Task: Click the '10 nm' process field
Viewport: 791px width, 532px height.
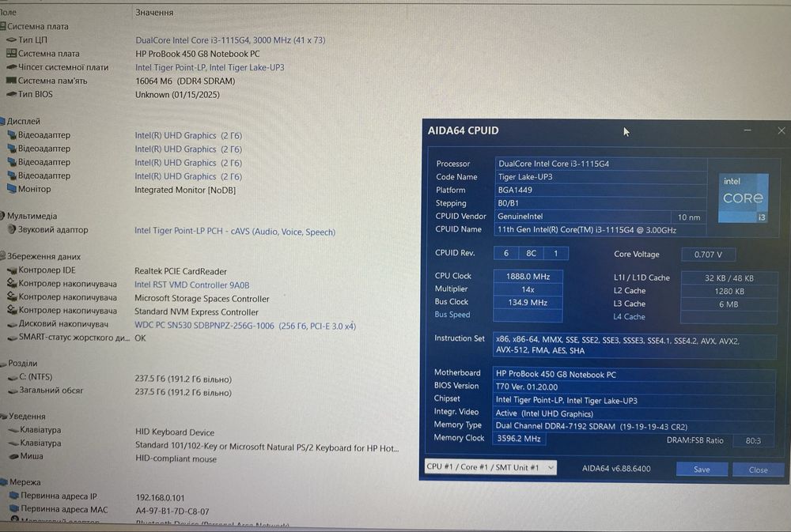Action: coord(689,217)
